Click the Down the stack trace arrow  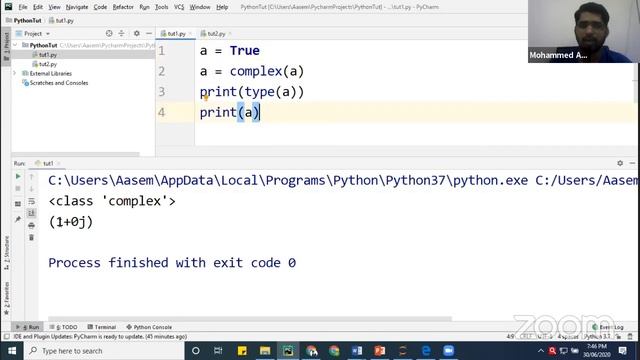click(31, 189)
